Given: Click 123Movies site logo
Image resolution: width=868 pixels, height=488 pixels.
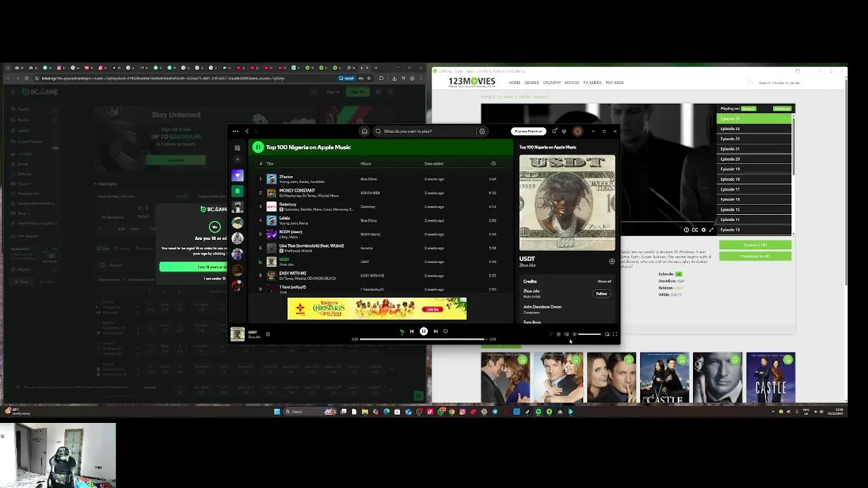Looking at the screenshot, I should (x=472, y=82).
